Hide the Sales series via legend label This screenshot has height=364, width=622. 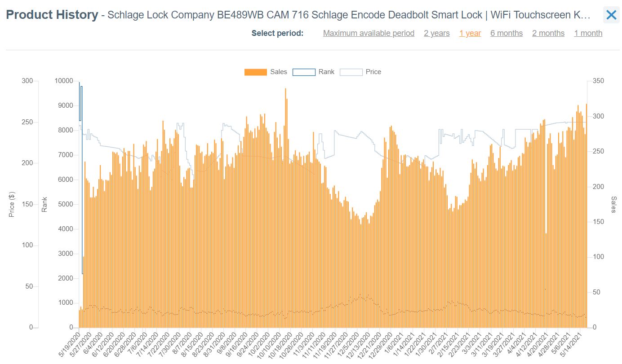coord(279,72)
